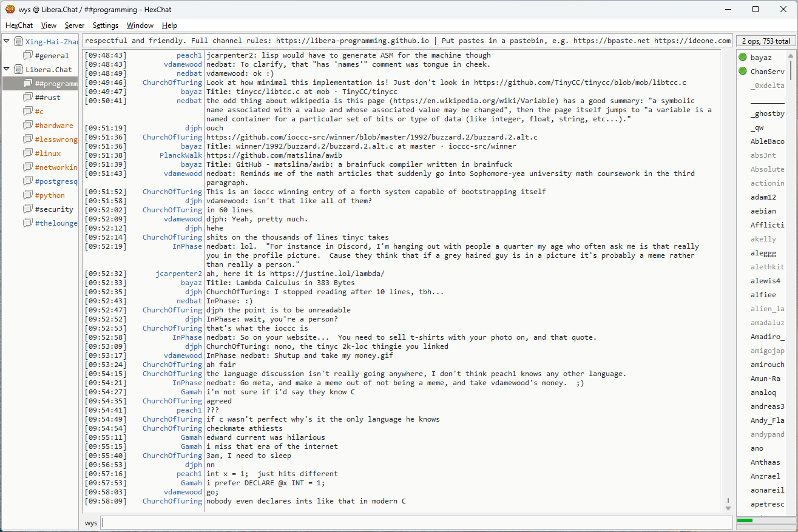798x532 pixels.
Task: Click the #python channel icon
Action: pyautogui.click(x=28, y=195)
